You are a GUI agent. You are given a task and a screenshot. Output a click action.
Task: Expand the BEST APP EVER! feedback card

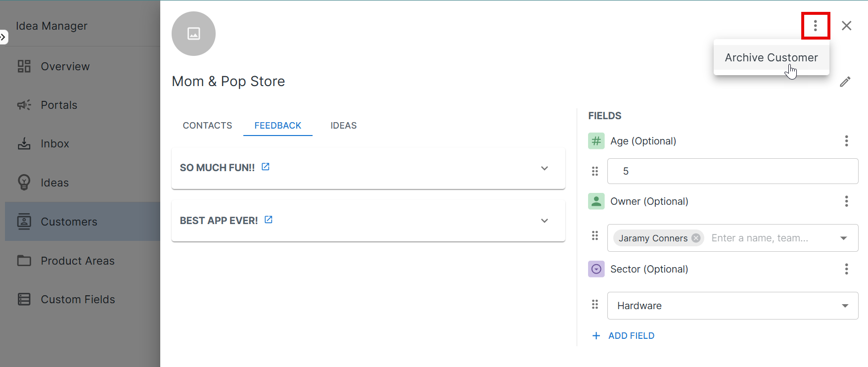click(545, 221)
